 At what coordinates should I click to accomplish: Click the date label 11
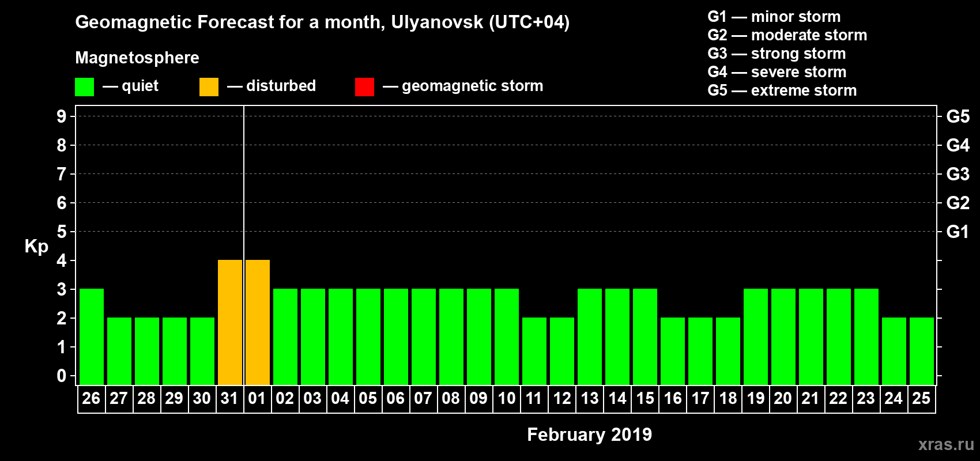pos(534,398)
